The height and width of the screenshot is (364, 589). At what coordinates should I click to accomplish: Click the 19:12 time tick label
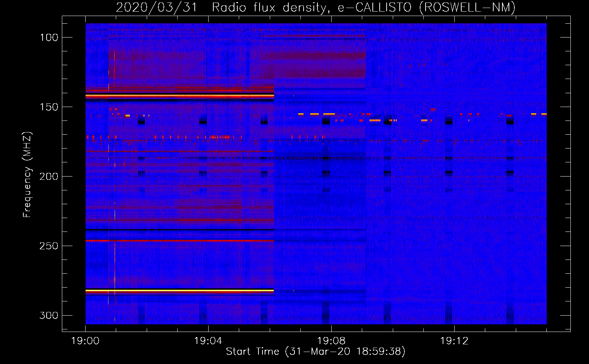coord(454,341)
